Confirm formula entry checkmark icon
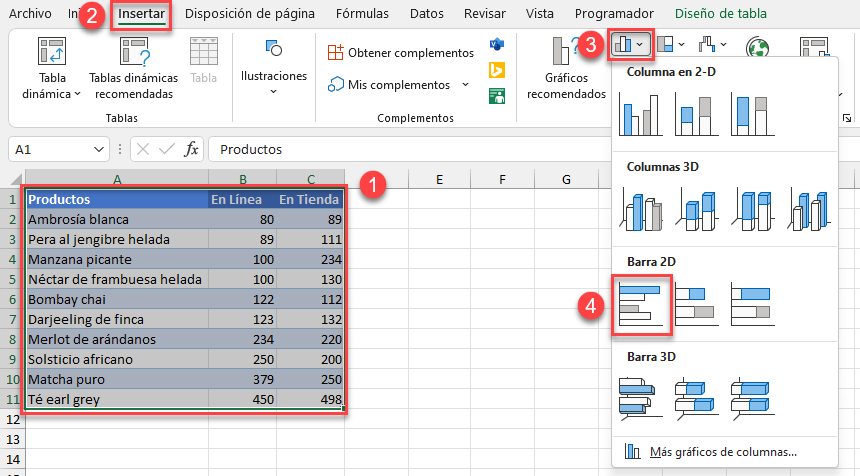This screenshot has width=860, height=476. [x=167, y=149]
